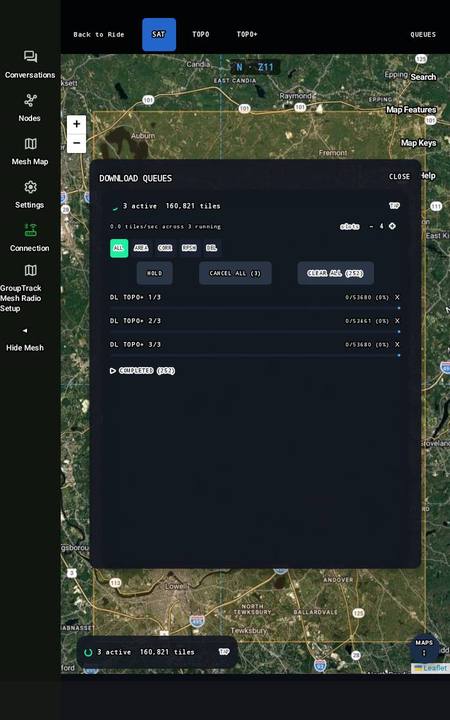This screenshot has width=450, height=720.
Task: Switch to TOPO+ map layer
Action: [247, 34]
